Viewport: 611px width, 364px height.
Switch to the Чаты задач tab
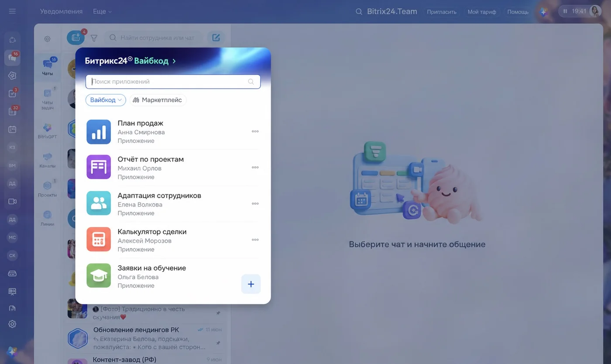pos(48,99)
